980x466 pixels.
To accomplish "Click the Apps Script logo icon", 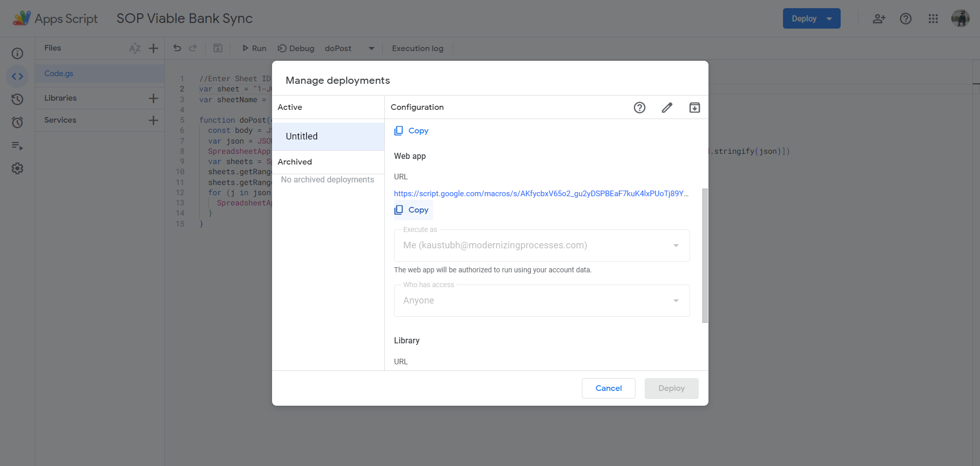I will point(21,18).
